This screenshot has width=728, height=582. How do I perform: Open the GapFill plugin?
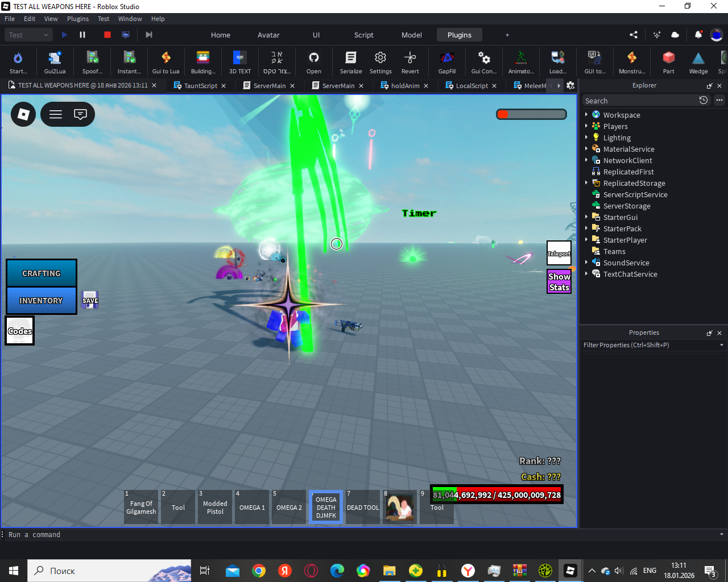click(447, 62)
